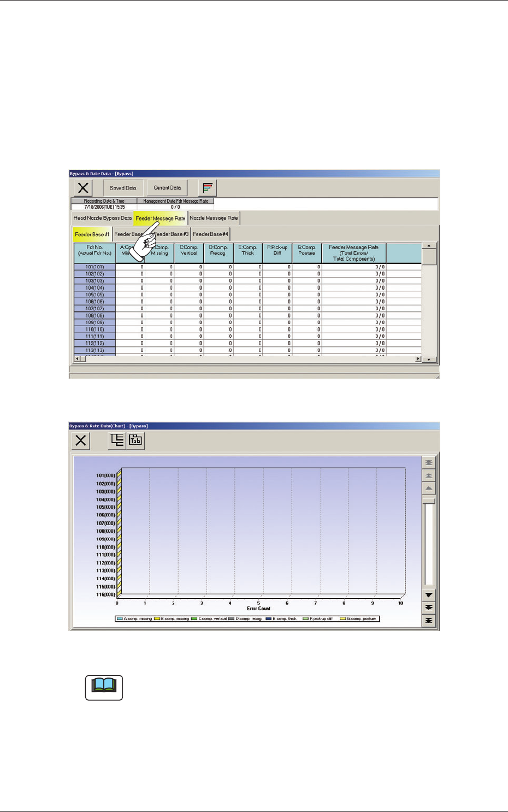Open the Nozzle Message Rate tab
The height and width of the screenshot is (812, 508).
coord(214,218)
